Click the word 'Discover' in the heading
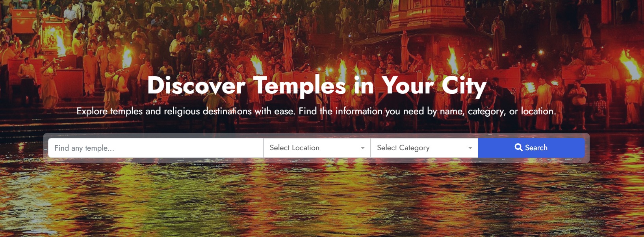This screenshot has height=237, width=644. coord(196,85)
